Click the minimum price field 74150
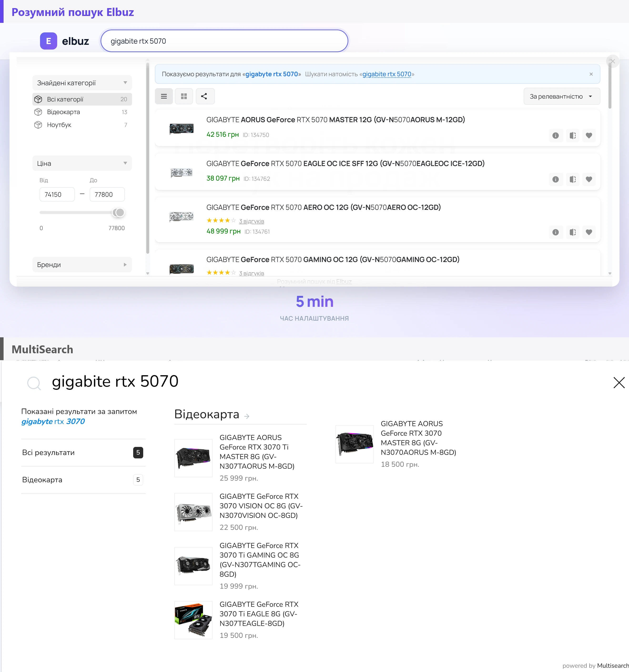 tap(57, 194)
